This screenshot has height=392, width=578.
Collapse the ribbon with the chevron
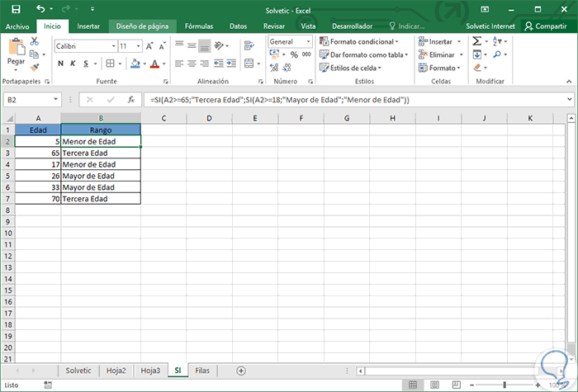pyautogui.click(x=569, y=82)
